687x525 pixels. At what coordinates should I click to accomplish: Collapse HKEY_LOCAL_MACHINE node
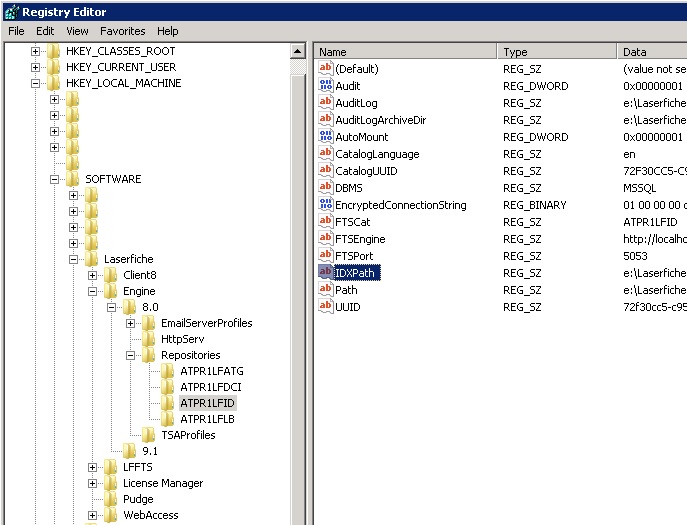pos(35,83)
